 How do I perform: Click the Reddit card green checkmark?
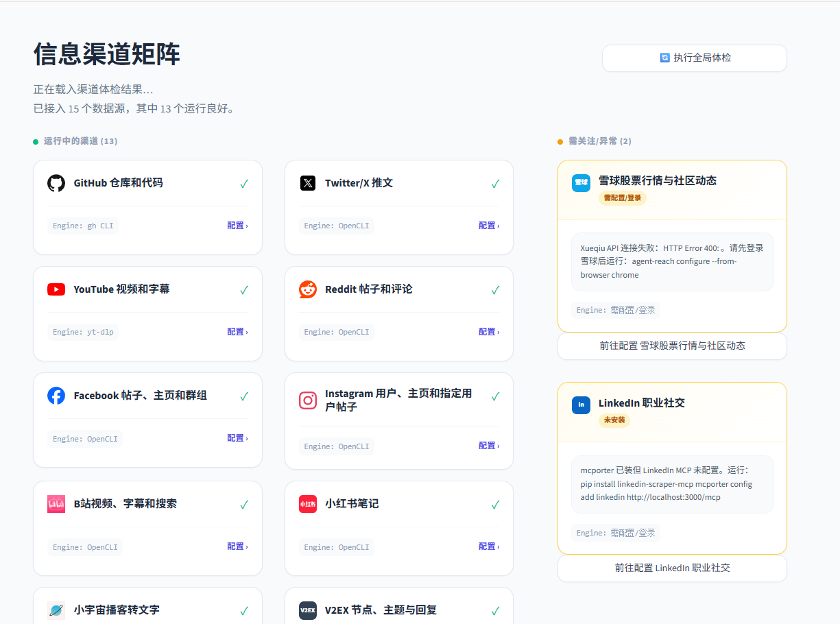pos(496,290)
